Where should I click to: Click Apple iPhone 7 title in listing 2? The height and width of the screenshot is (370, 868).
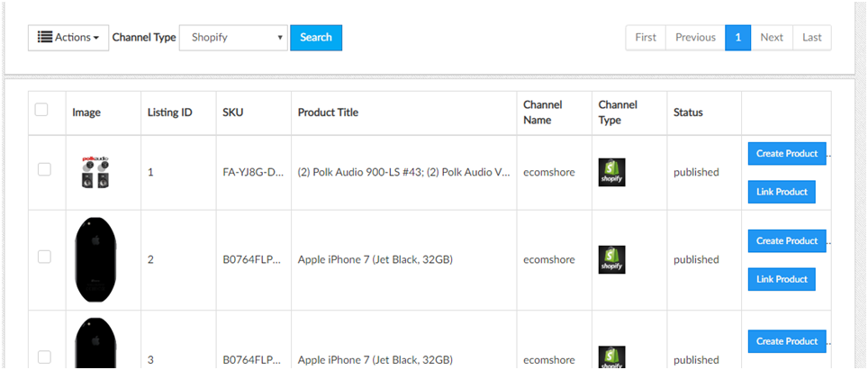[x=375, y=259]
